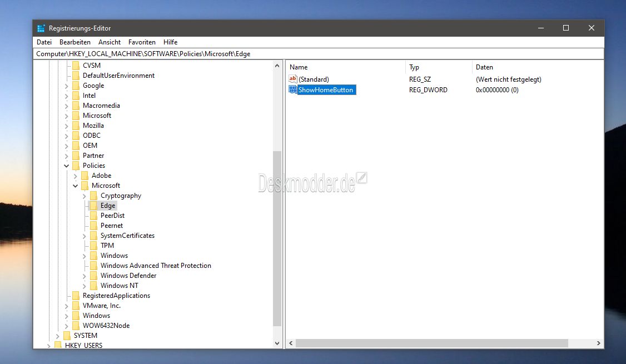This screenshot has width=626, height=364.
Task: Expand the SystemCertificates key
Action: [x=85, y=236]
